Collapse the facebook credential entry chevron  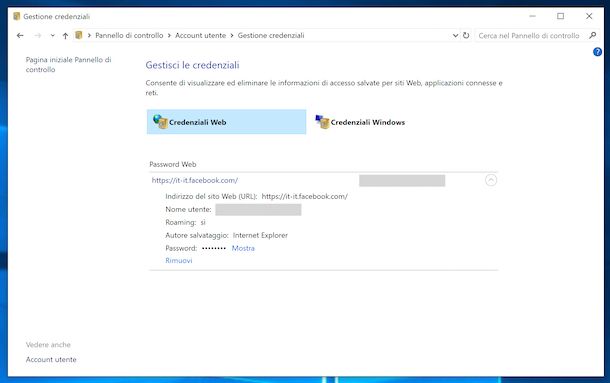491,180
